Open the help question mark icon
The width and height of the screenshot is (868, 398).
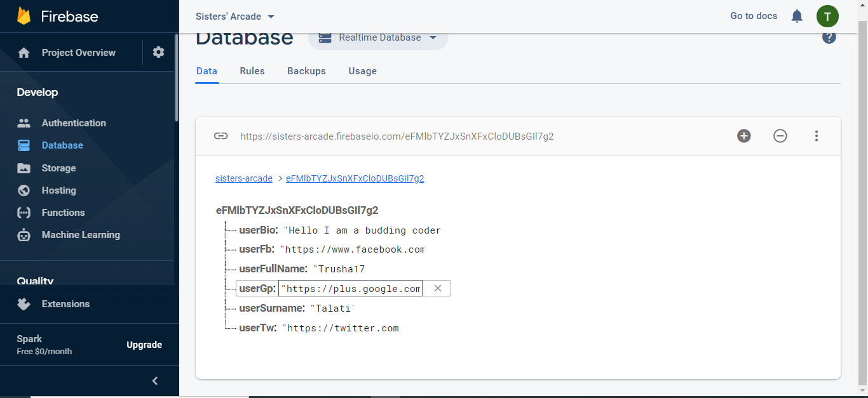[829, 37]
